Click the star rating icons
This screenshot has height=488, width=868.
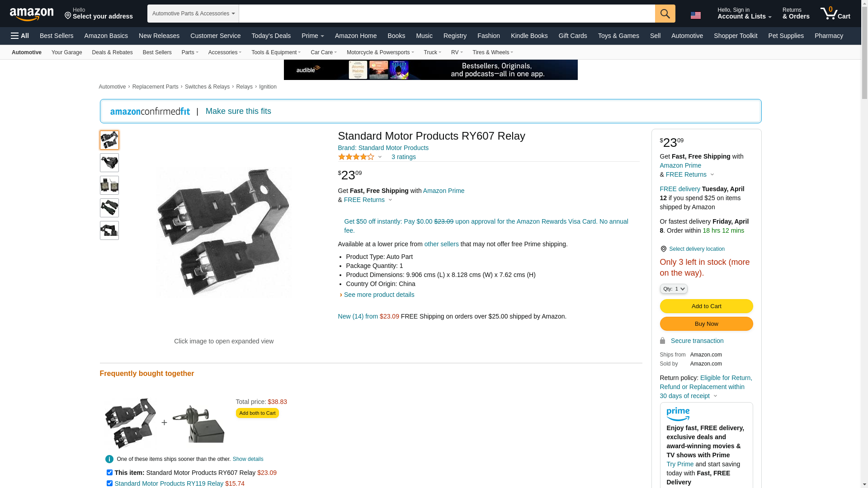pos(356,157)
